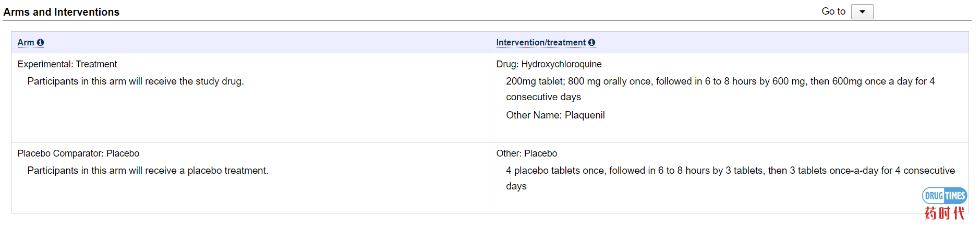Click the DrugTimes watermark logo
Viewport: 980px width, 227px height.
(945, 196)
